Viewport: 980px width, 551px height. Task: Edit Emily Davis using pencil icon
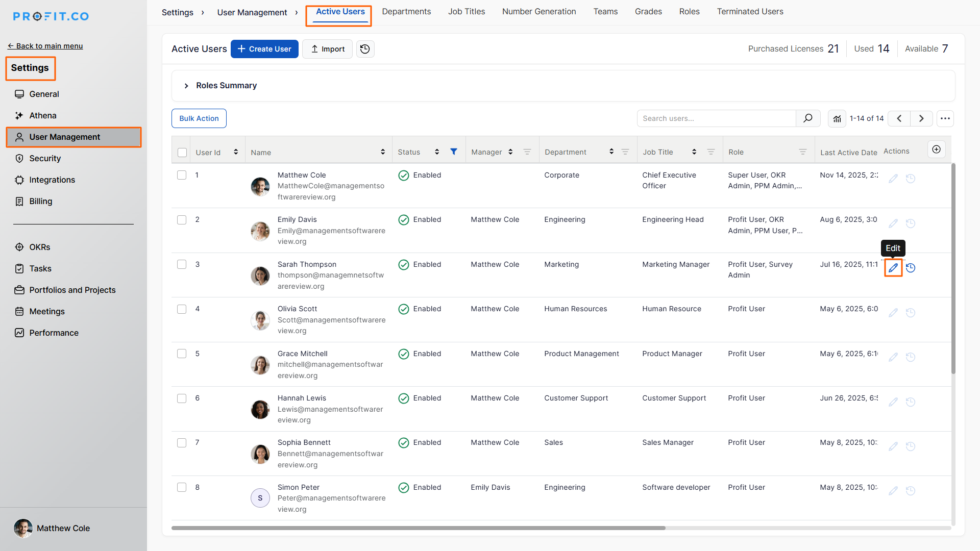click(x=893, y=223)
